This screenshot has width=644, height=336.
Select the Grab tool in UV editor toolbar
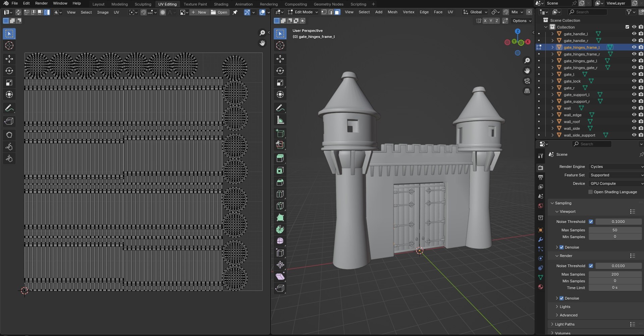[x=9, y=135]
